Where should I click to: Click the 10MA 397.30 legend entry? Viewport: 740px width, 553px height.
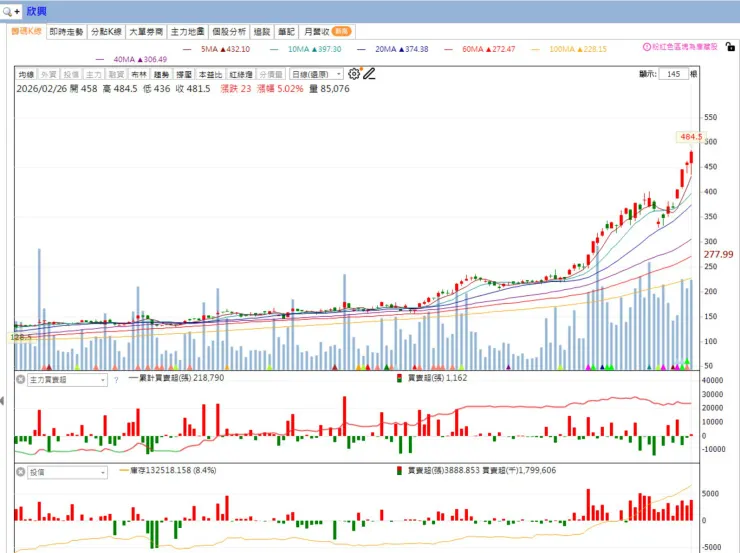306,49
